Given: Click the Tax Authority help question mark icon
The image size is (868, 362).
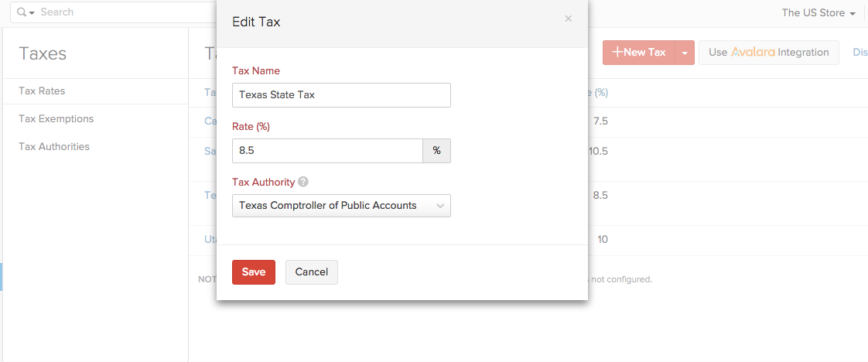Looking at the screenshot, I should [303, 183].
